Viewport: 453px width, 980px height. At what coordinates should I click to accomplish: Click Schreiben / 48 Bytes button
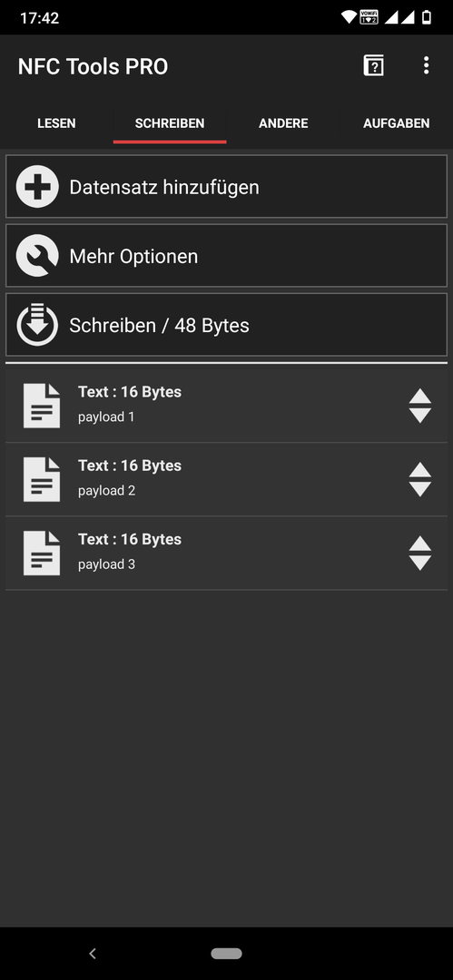[227, 325]
